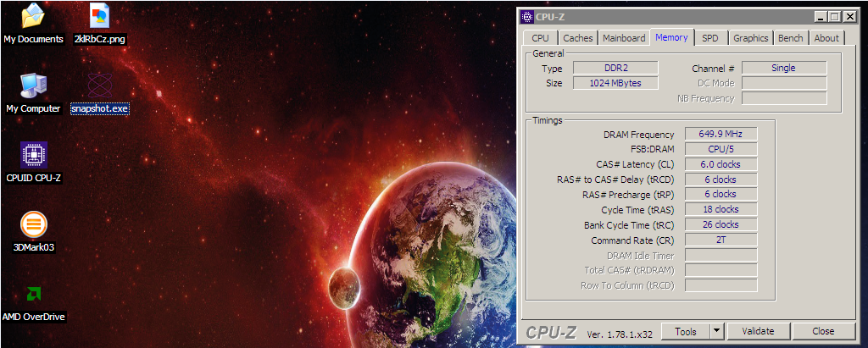Click the empty DC Mode field
The image size is (868, 348).
coord(784,83)
